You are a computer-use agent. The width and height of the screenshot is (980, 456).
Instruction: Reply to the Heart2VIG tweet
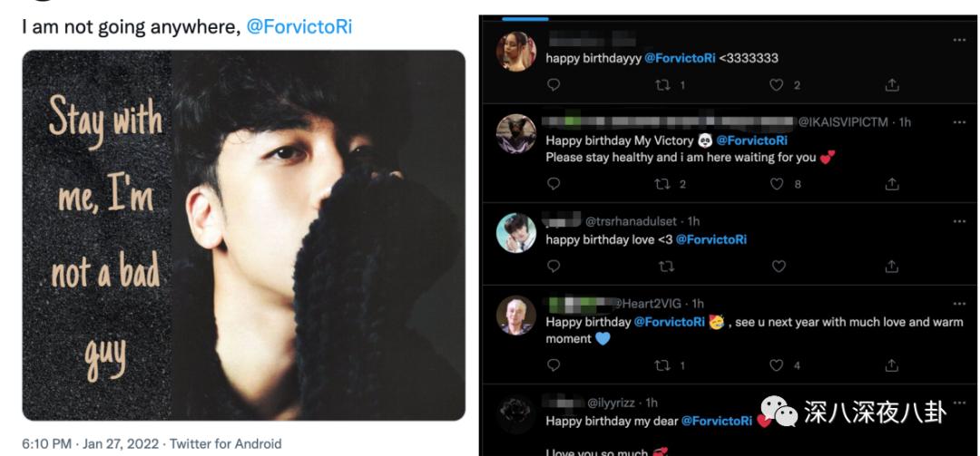554,365
